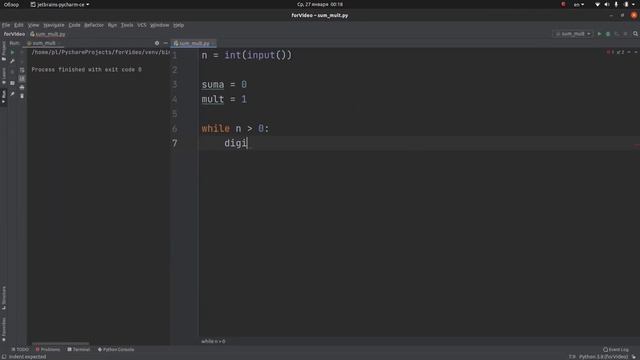The image size is (640, 360).
Task: Click red recording indicator in top bar
Action: (x=563, y=4)
